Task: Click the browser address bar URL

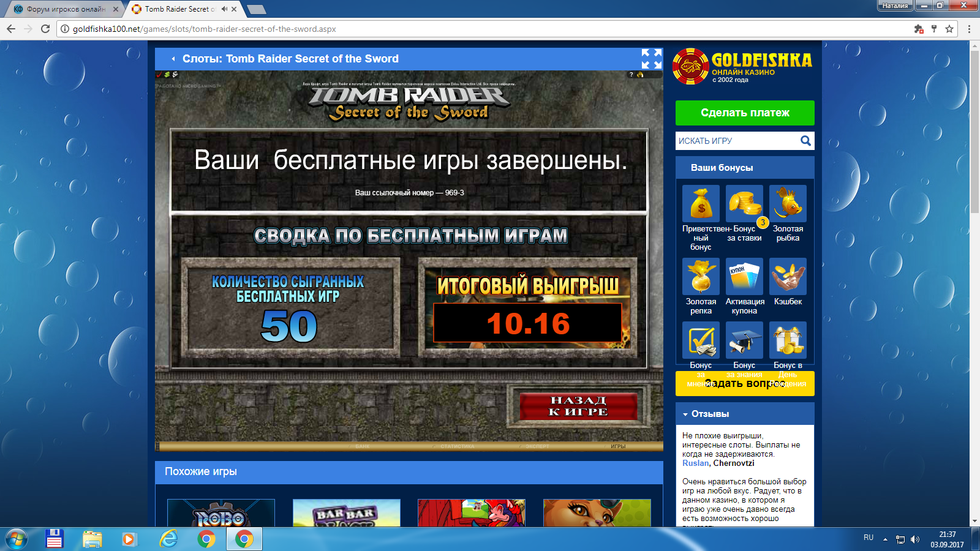Action: tap(205, 29)
